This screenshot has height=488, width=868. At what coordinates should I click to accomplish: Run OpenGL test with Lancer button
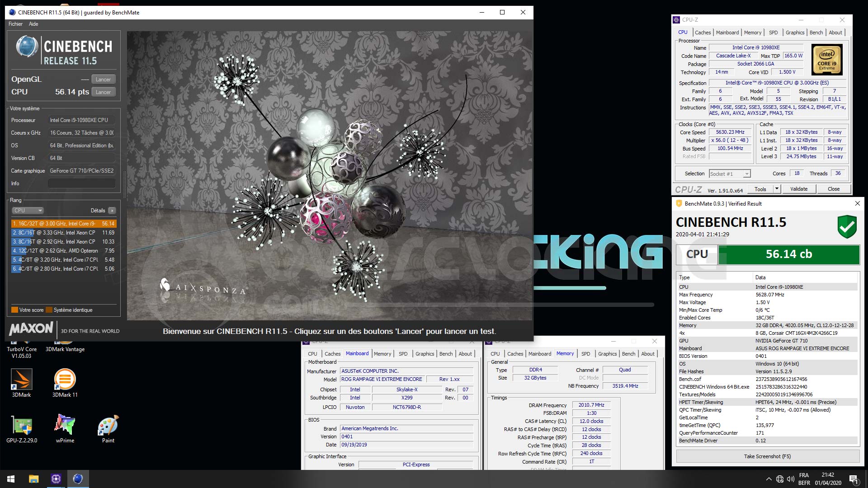pos(103,80)
